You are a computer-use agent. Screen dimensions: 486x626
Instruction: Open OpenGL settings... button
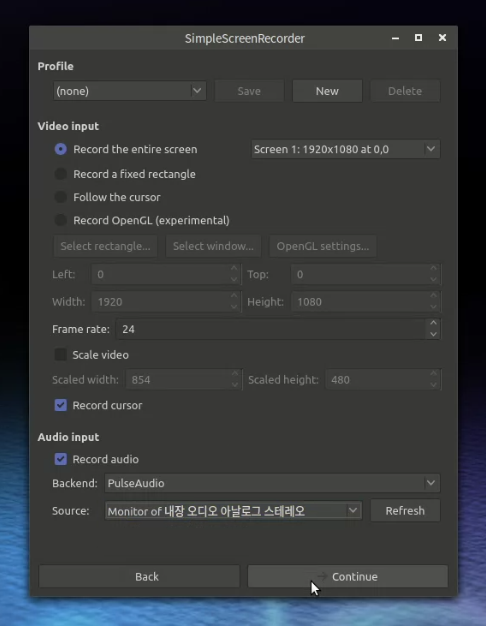[323, 246]
